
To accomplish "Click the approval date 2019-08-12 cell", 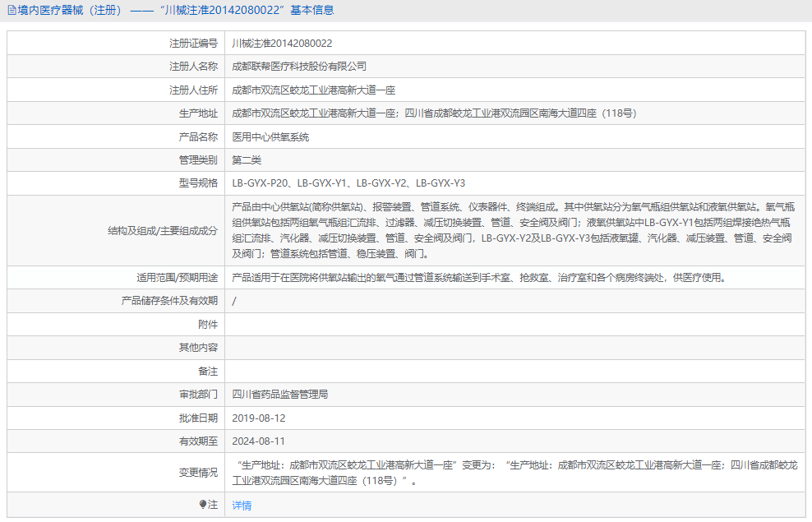I will point(263,418).
